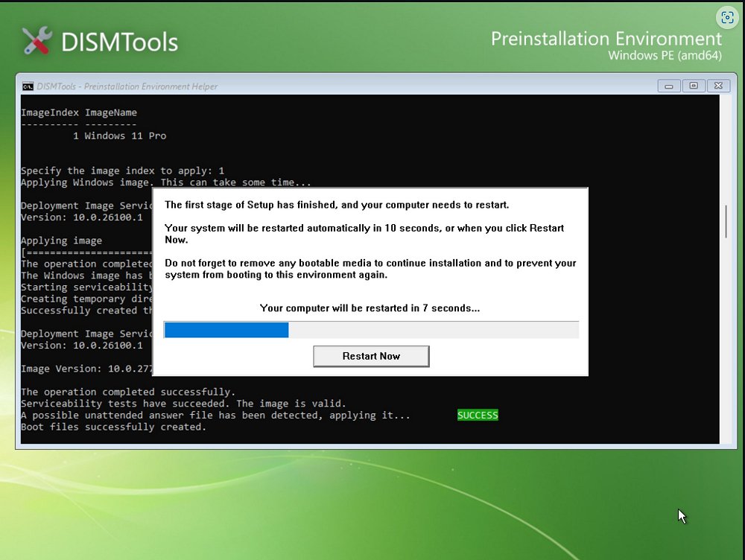
Task: Click the 'Preinstallation Environment' heading
Action: tap(606, 39)
